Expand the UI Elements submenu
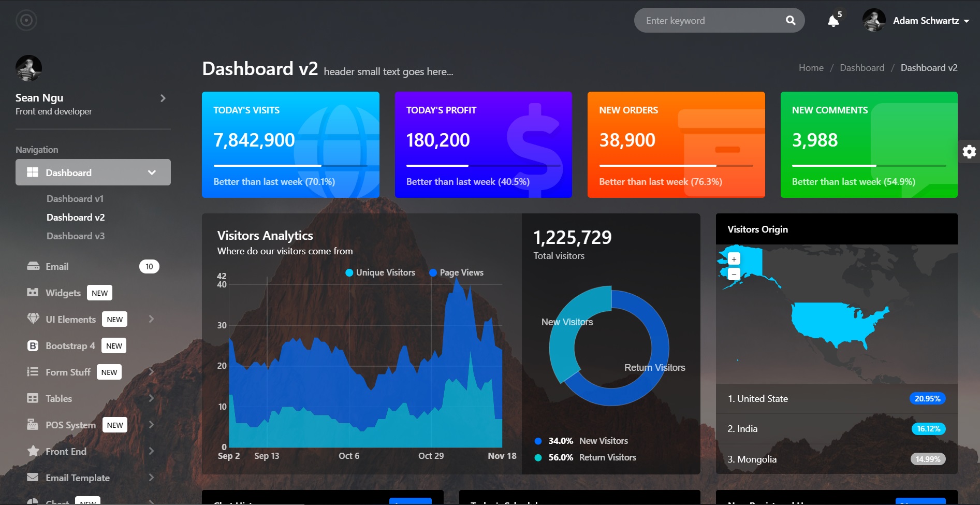The image size is (980, 505). pyautogui.click(x=151, y=319)
